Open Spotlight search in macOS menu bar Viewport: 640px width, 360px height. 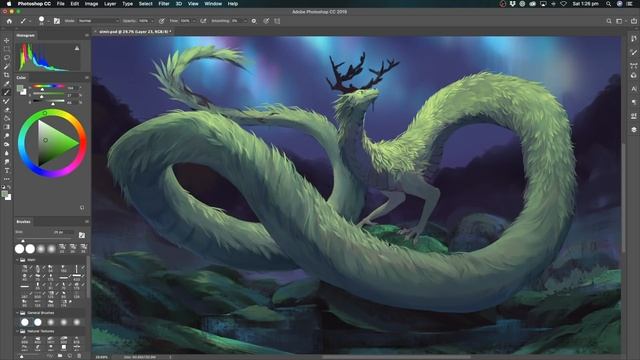point(608,4)
